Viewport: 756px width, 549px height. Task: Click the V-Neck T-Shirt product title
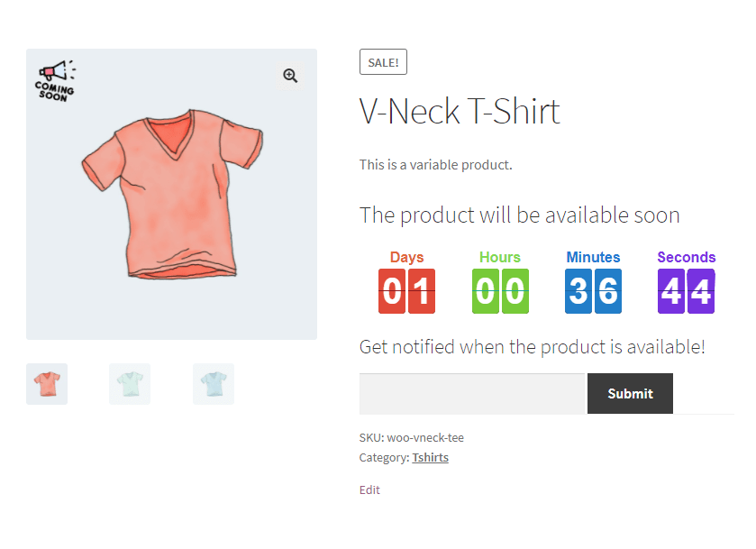pyautogui.click(x=460, y=112)
